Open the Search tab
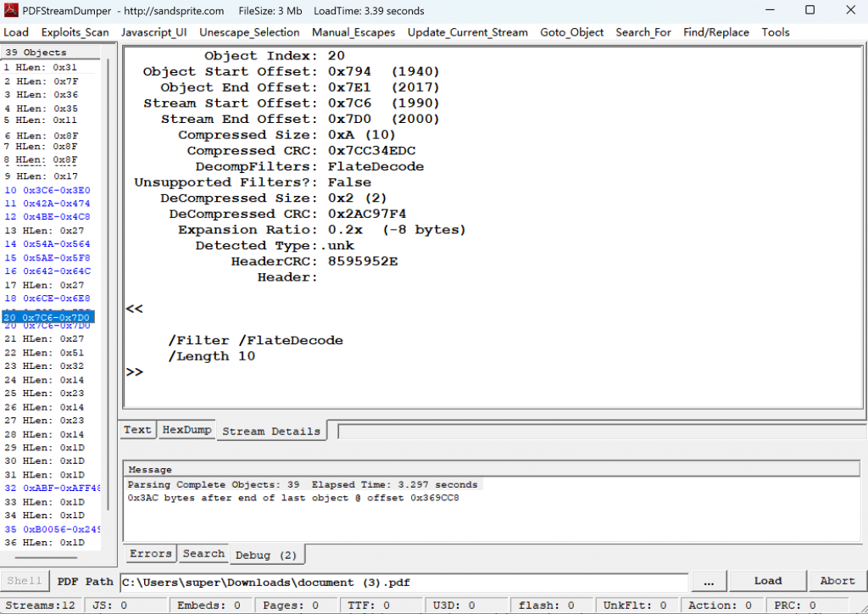868x614 pixels. coord(203,554)
